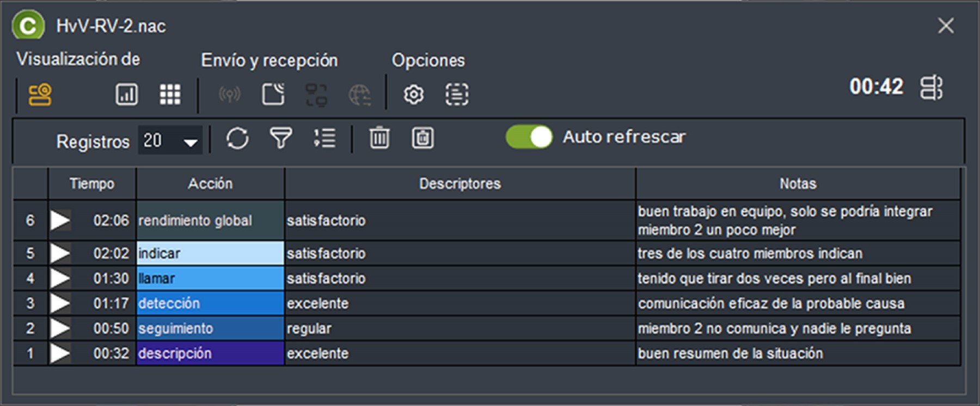This screenshot has width=980, height=406.
Task: Click the notes cell for 'seguimiento' row
Action: pyautogui.click(x=797, y=329)
